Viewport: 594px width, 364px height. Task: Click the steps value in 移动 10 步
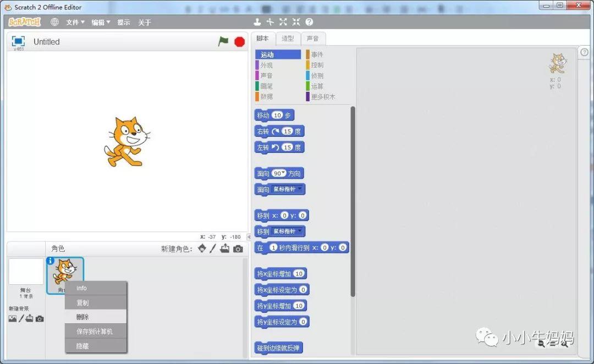point(277,115)
